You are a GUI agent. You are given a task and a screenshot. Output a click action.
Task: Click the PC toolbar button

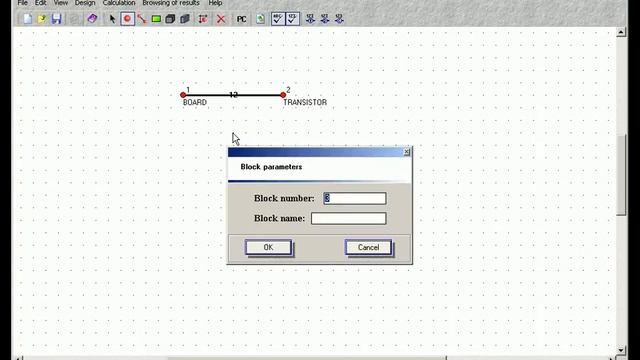242,19
